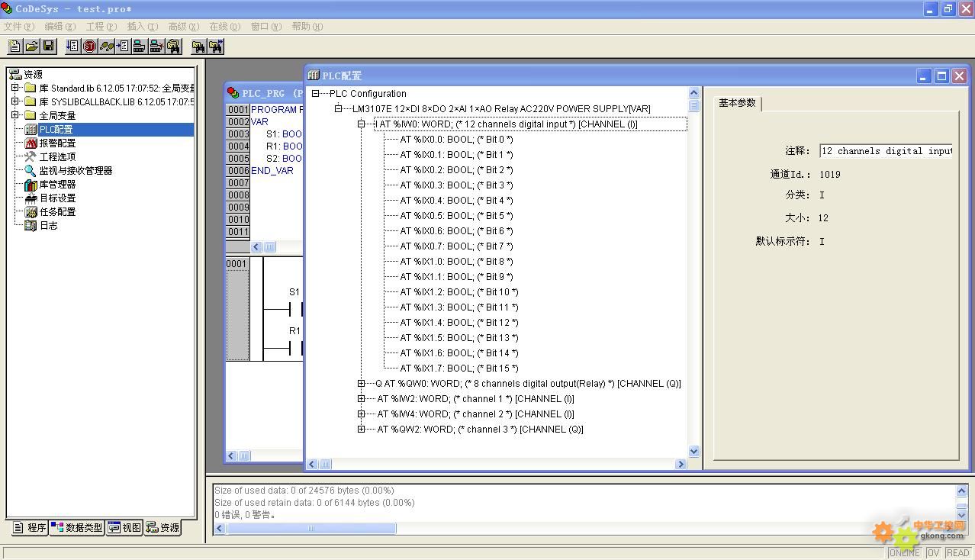Click the Logout computer icon with red X
Screen dimensions: 975x560
pos(156,47)
